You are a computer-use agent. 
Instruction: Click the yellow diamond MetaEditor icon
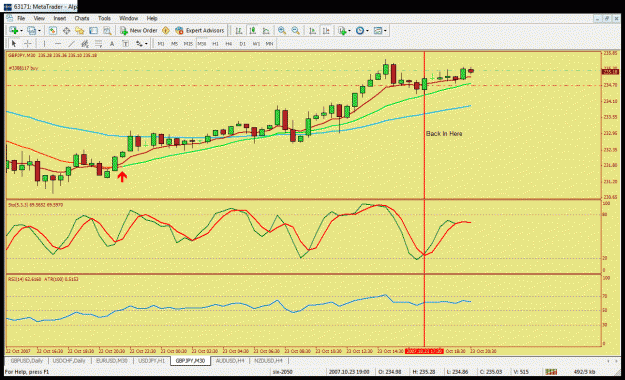coord(166,31)
